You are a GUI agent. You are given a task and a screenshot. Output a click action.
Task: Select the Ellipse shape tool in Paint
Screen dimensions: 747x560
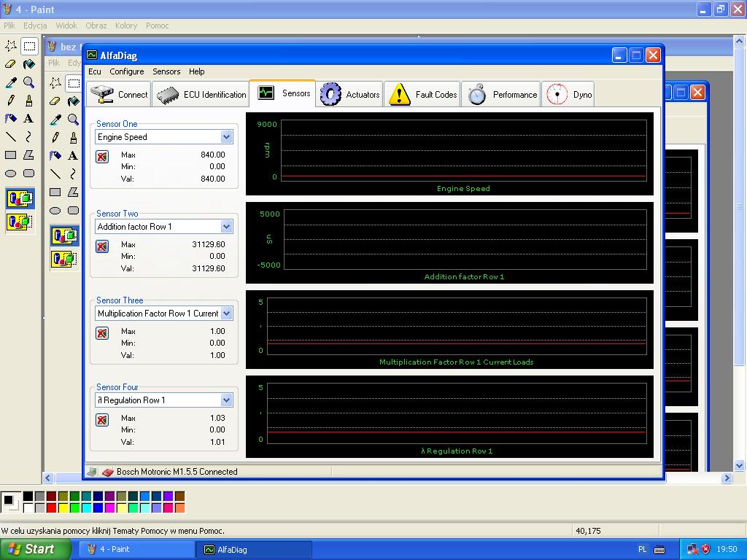pyautogui.click(x=11, y=174)
